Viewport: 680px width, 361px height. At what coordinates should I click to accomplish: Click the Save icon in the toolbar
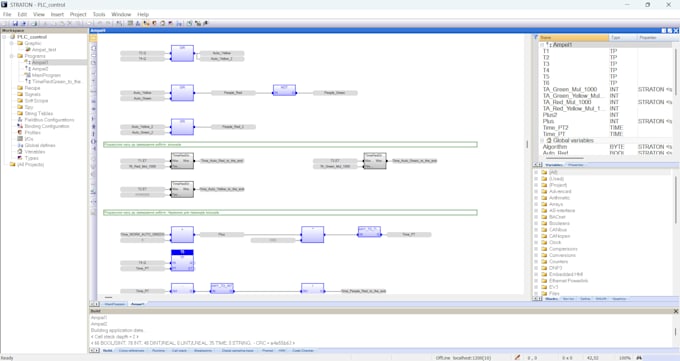(x=15, y=23)
